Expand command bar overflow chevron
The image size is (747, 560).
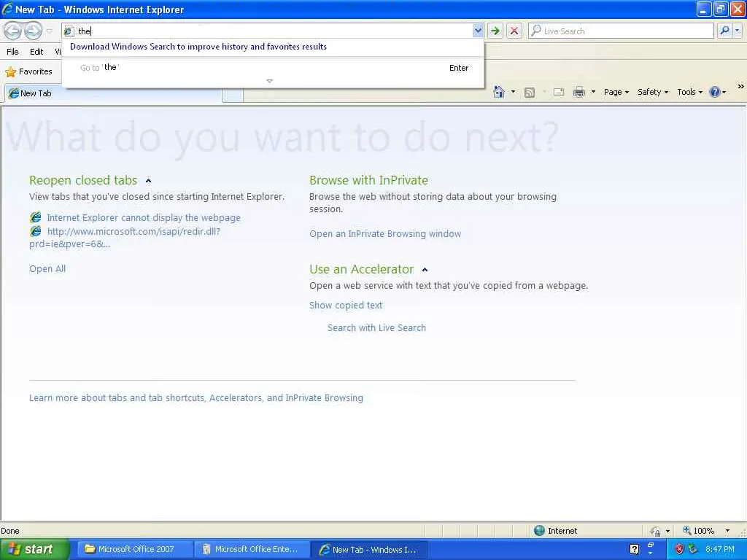coord(740,87)
